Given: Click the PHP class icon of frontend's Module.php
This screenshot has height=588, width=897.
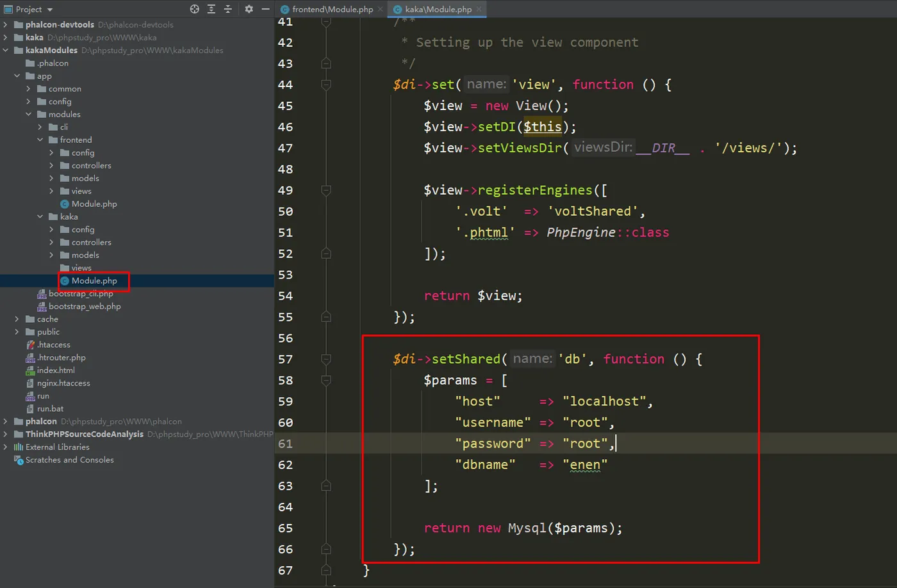Looking at the screenshot, I should pyautogui.click(x=64, y=204).
